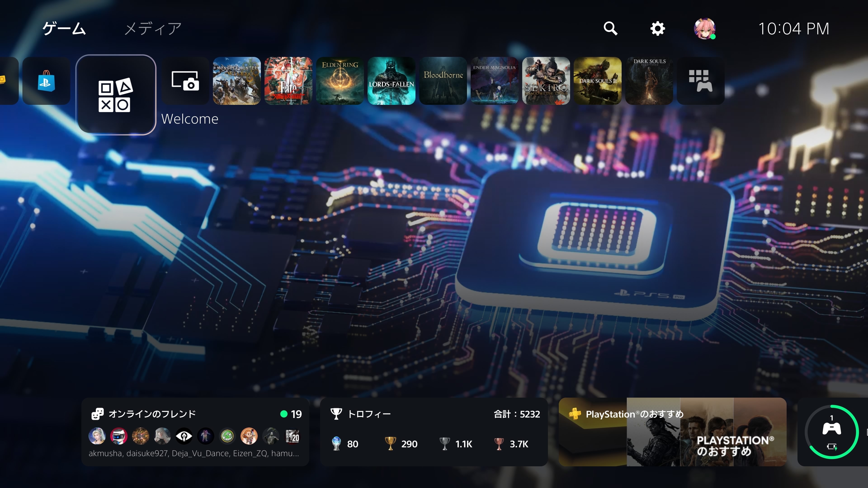Click trophy total 合計：5232

tap(517, 414)
